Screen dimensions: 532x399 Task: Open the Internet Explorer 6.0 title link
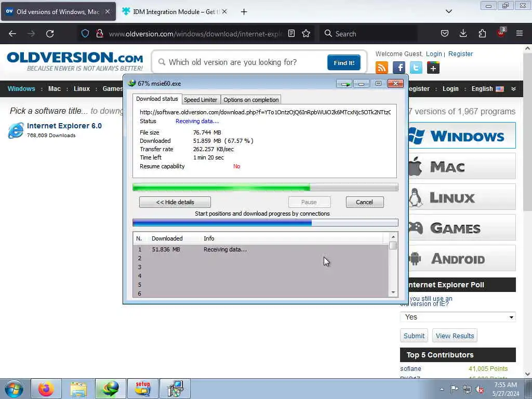click(64, 126)
